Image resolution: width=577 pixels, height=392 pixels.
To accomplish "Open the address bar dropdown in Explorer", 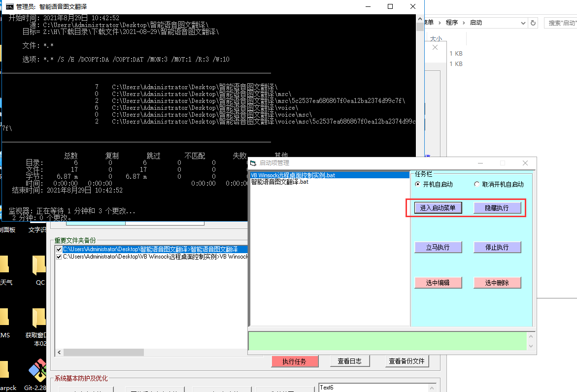I will point(523,22).
